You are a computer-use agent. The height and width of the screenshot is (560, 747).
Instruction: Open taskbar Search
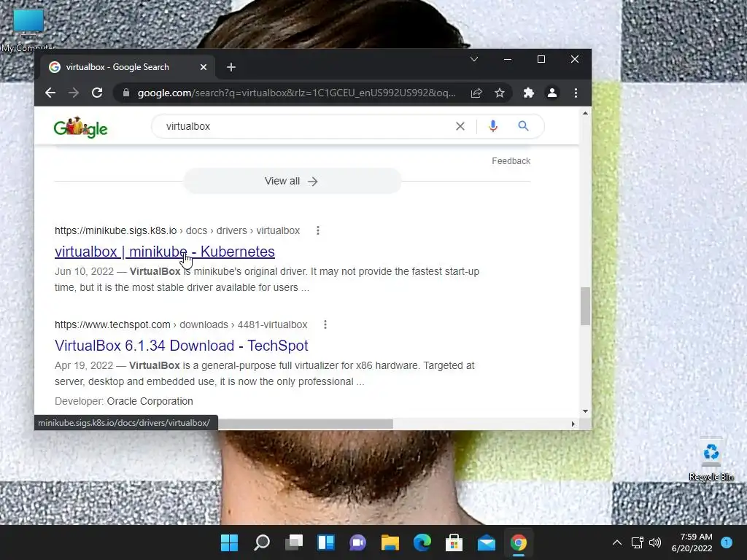[262, 542]
